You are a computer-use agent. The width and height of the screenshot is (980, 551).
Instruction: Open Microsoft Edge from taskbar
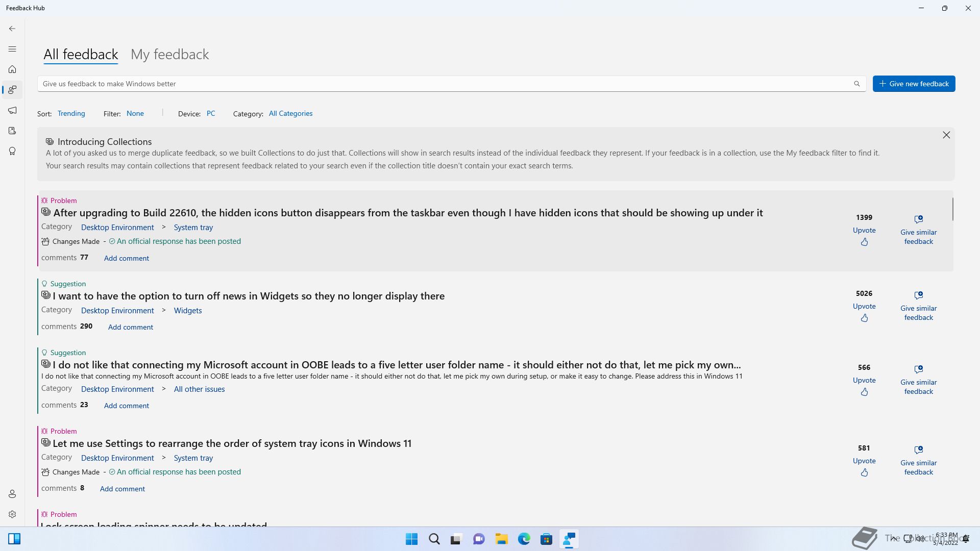pyautogui.click(x=524, y=539)
